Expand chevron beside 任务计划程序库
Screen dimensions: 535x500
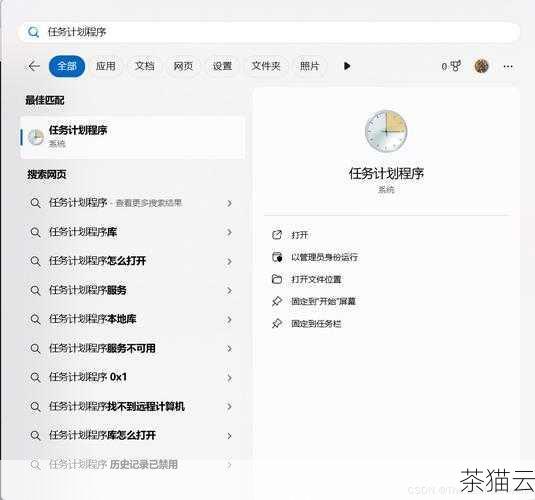click(x=229, y=232)
